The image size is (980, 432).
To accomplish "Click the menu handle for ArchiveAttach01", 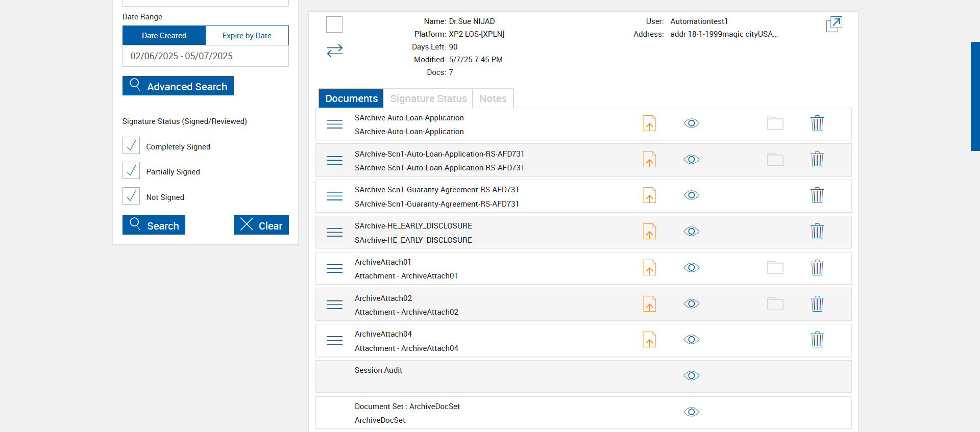I will (x=334, y=268).
